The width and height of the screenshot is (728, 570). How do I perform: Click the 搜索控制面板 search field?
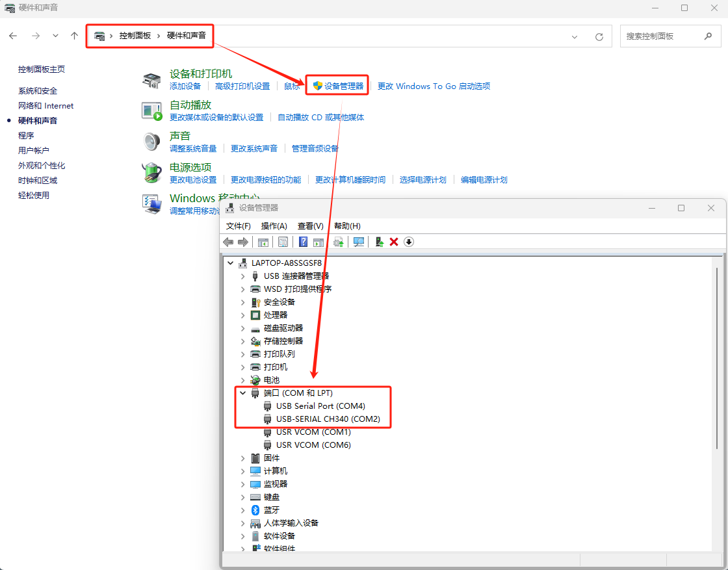(670, 36)
